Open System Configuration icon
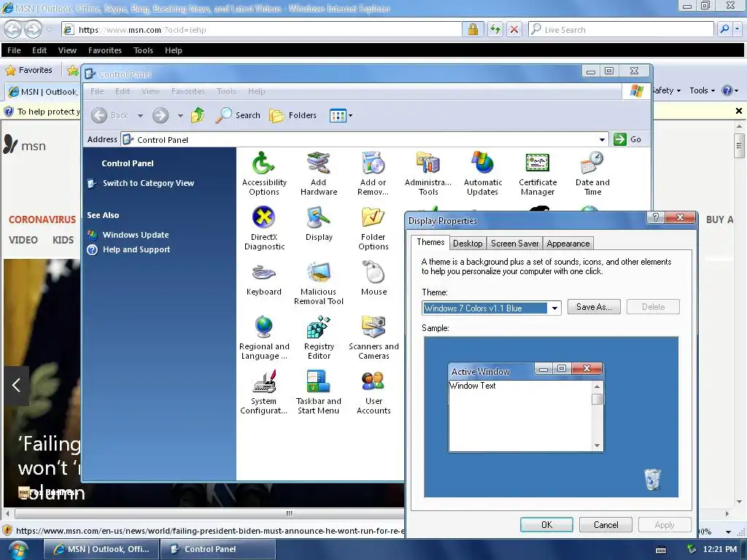This screenshot has width=747, height=560. coord(264,392)
